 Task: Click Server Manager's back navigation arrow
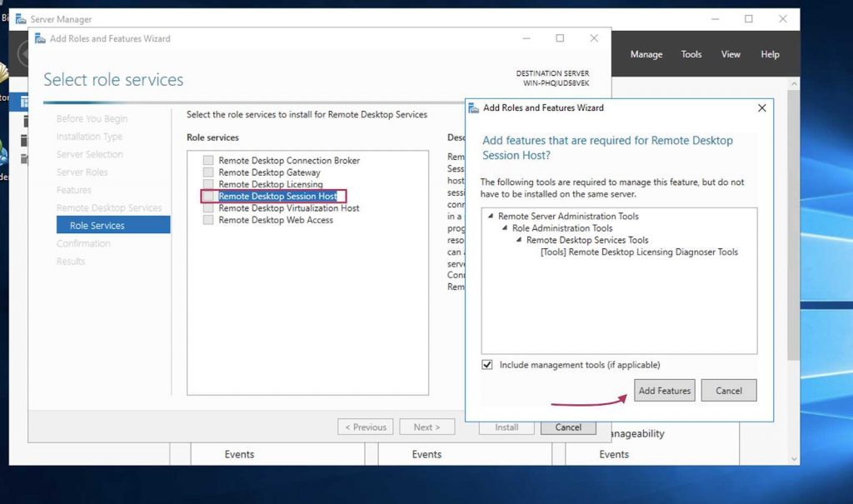pos(22,55)
